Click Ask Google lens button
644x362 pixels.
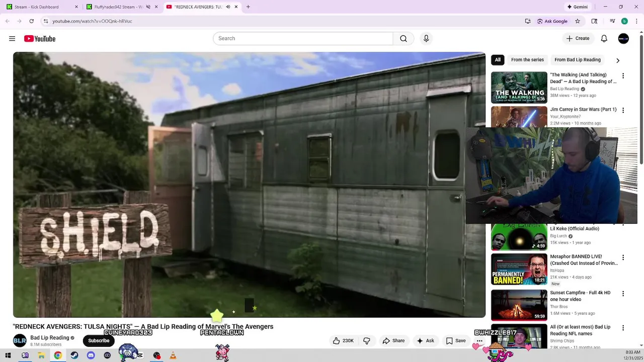552,21
